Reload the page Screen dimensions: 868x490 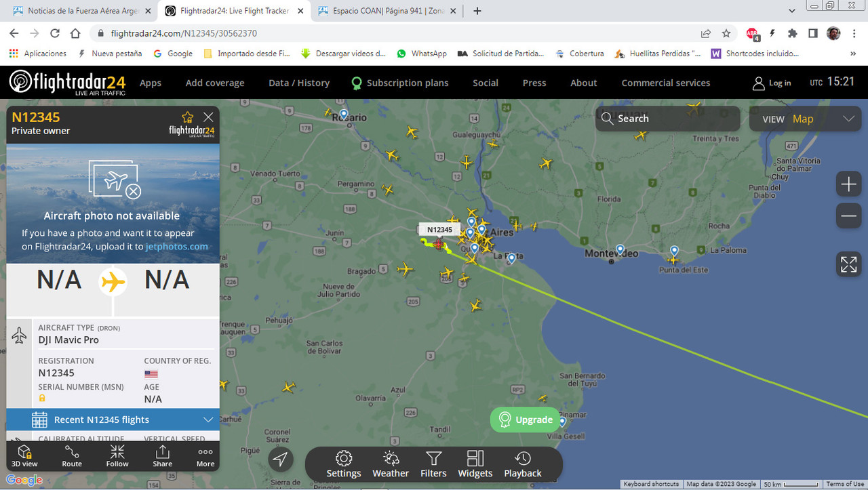click(56, 33)
